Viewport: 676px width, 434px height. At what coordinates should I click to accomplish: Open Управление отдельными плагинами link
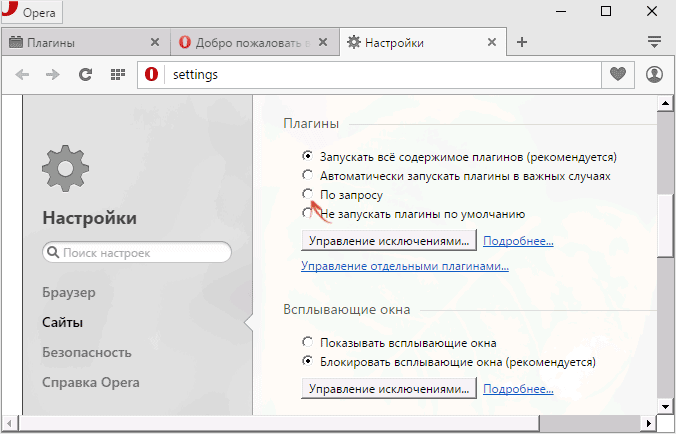click(x=405, y=266)
